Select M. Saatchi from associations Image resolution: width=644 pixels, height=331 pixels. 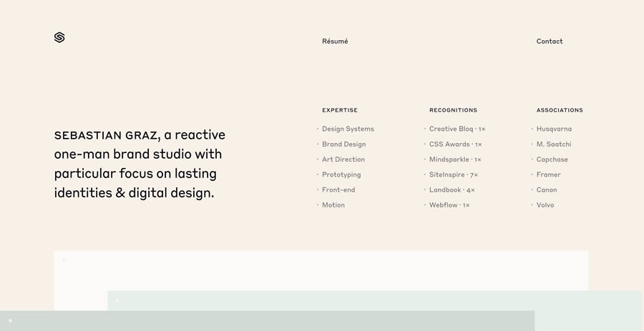[x=554, y=144]
